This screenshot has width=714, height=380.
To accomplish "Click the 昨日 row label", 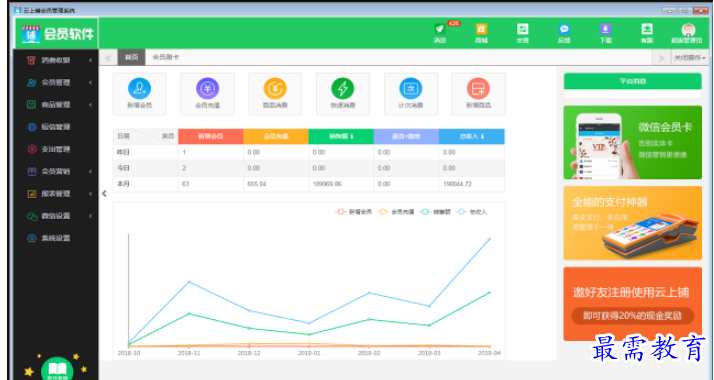I will point(123,152).
